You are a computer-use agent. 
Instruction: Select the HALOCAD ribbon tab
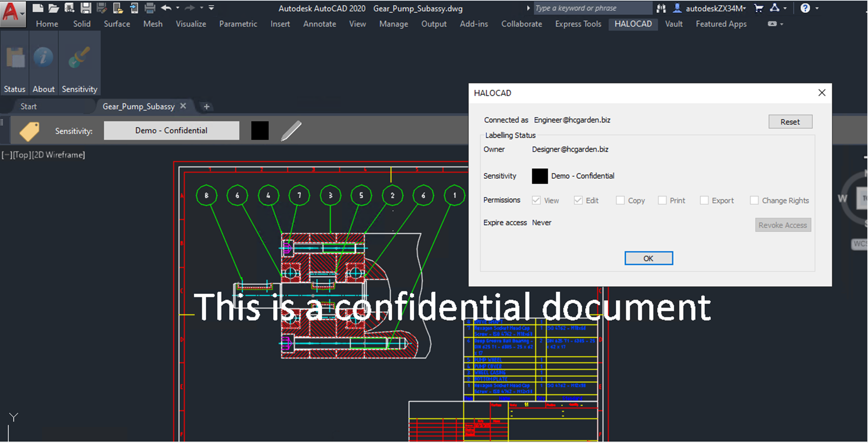coord(633,24)
